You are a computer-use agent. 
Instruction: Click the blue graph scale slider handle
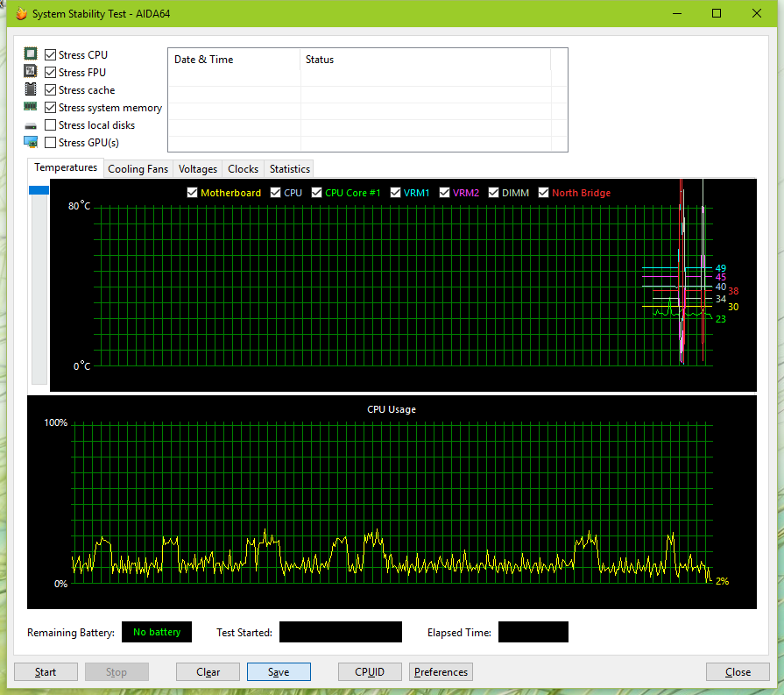(39, 190)
